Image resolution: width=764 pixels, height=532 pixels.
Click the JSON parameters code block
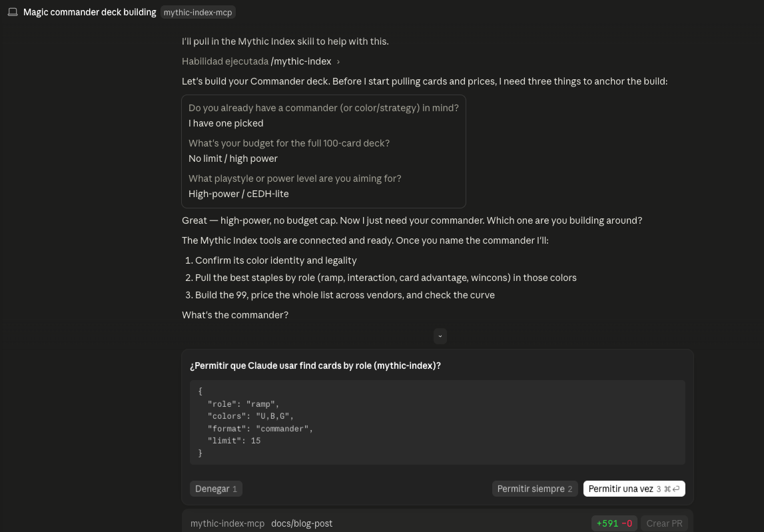click(x=437, y=422)
